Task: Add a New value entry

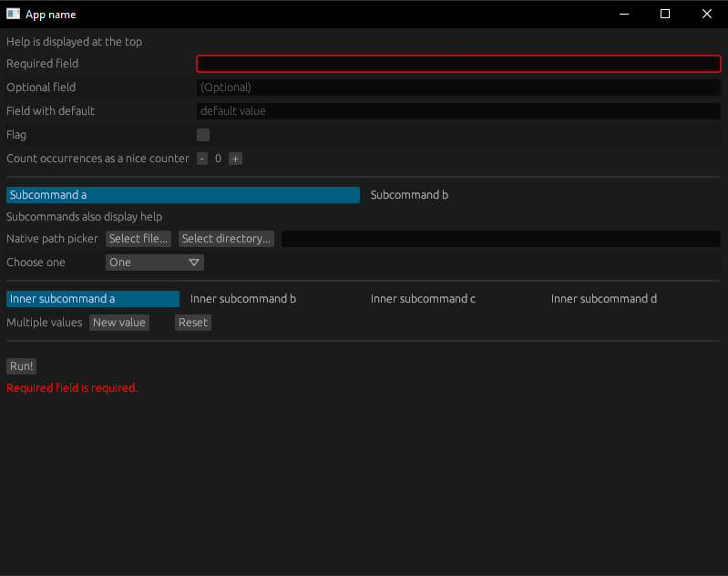Action: click(x=119, y=323)
